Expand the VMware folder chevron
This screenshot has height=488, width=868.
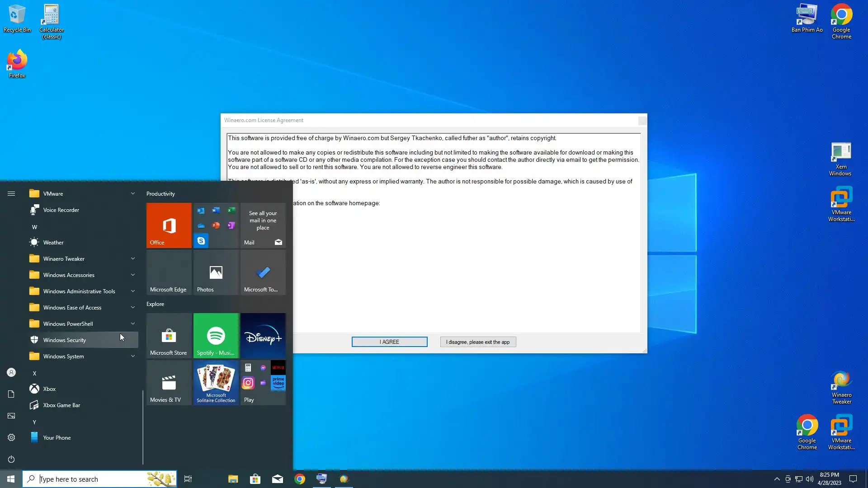132,193
